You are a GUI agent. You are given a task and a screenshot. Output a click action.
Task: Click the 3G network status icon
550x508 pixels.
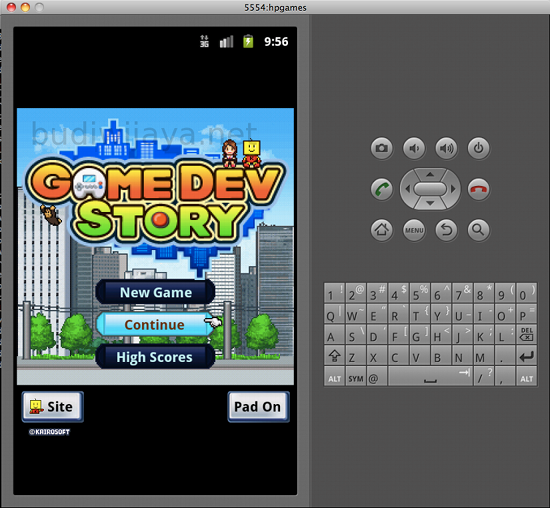tap(204, 41)
